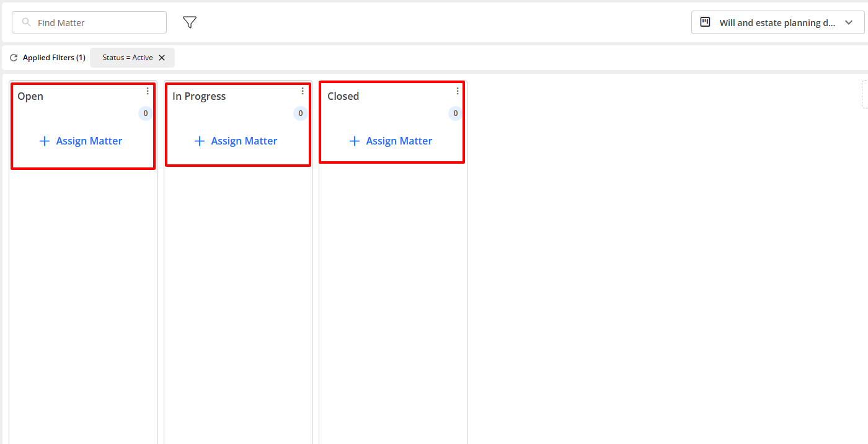Select the In Progress column header

[x=199, y=96]
